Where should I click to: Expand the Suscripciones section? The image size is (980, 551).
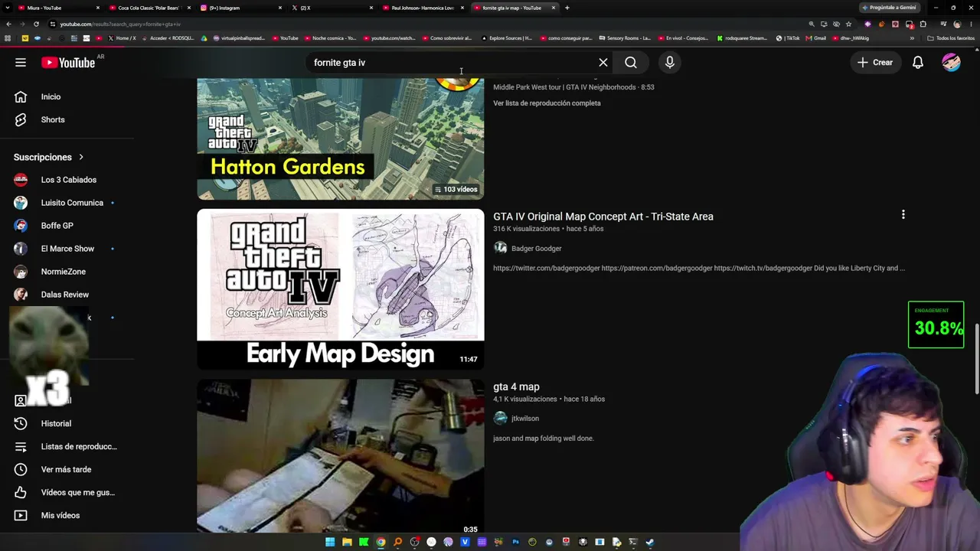(x=49, y=157)
